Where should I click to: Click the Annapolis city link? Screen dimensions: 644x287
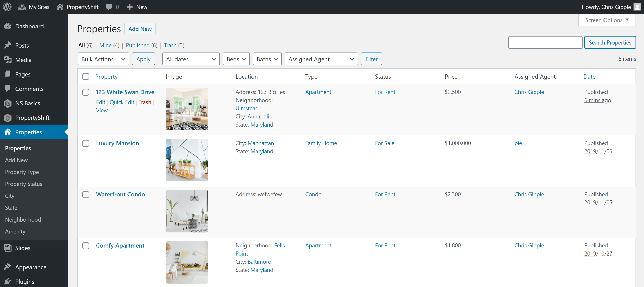pos(259,116)
